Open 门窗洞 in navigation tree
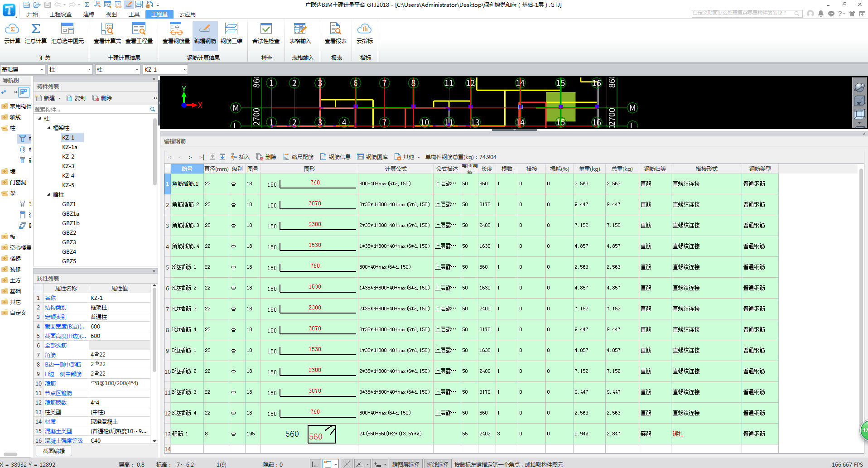The image size is (868, 468). coord(18,182)
